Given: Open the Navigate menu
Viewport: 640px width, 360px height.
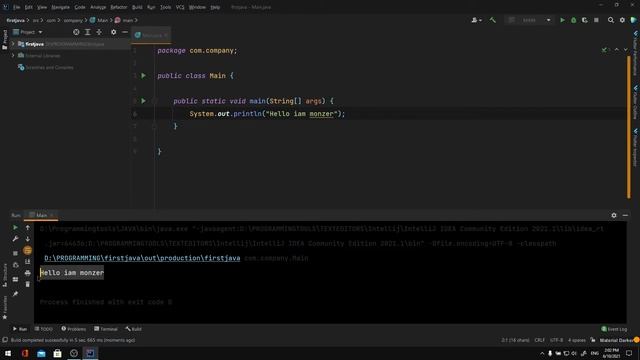Looking at the screenshot, I should [60, 7].
